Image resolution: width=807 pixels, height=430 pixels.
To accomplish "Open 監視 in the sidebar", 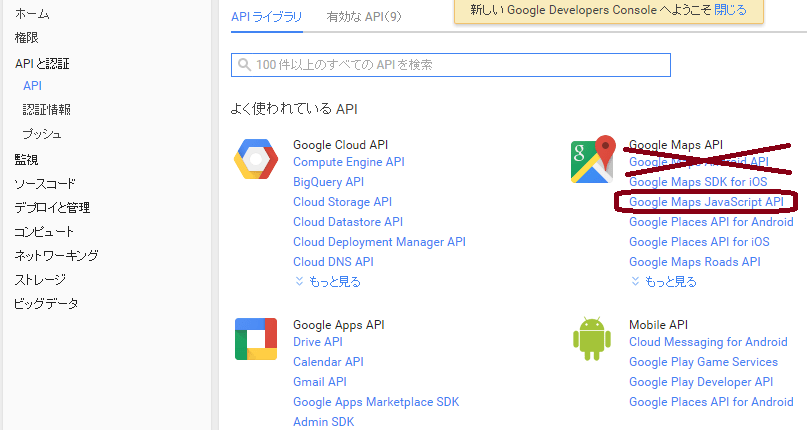I will (27, 160).
